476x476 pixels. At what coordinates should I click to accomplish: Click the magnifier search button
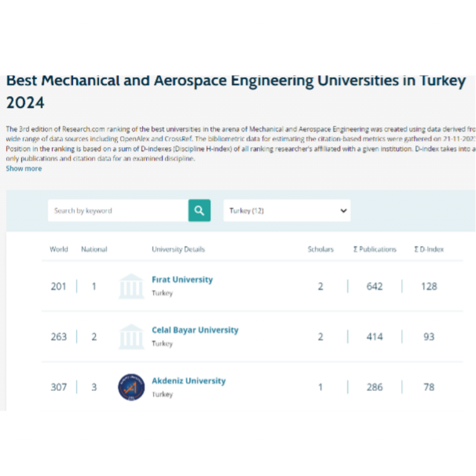pos(199,210)
